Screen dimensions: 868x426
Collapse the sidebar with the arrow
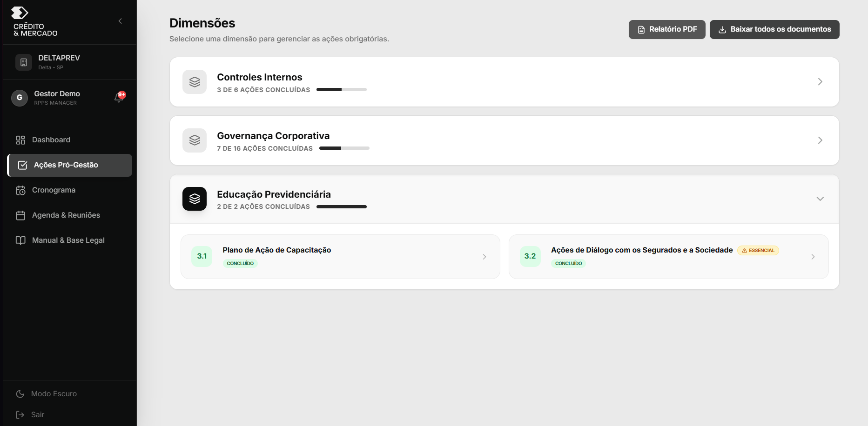pos(120,21)
